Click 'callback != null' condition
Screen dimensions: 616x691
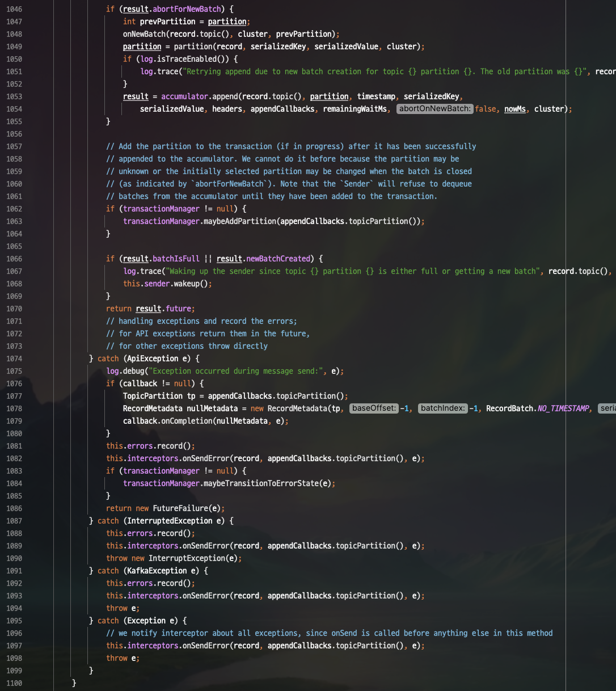157,384
